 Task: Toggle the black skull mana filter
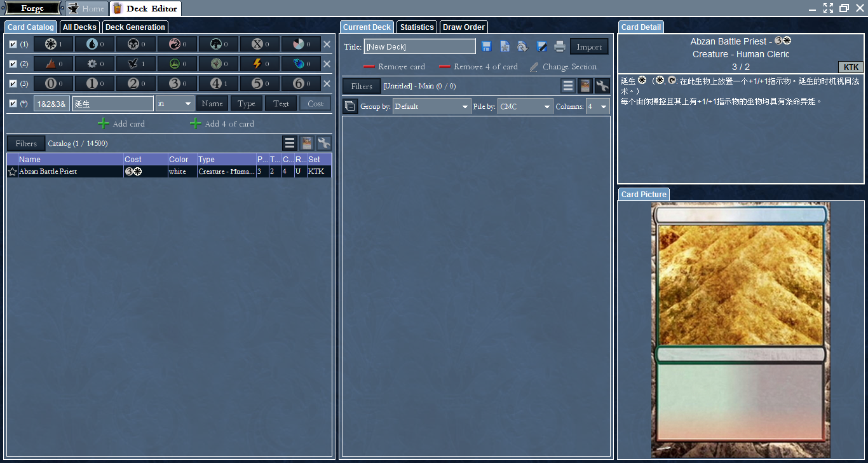(136, 45)
